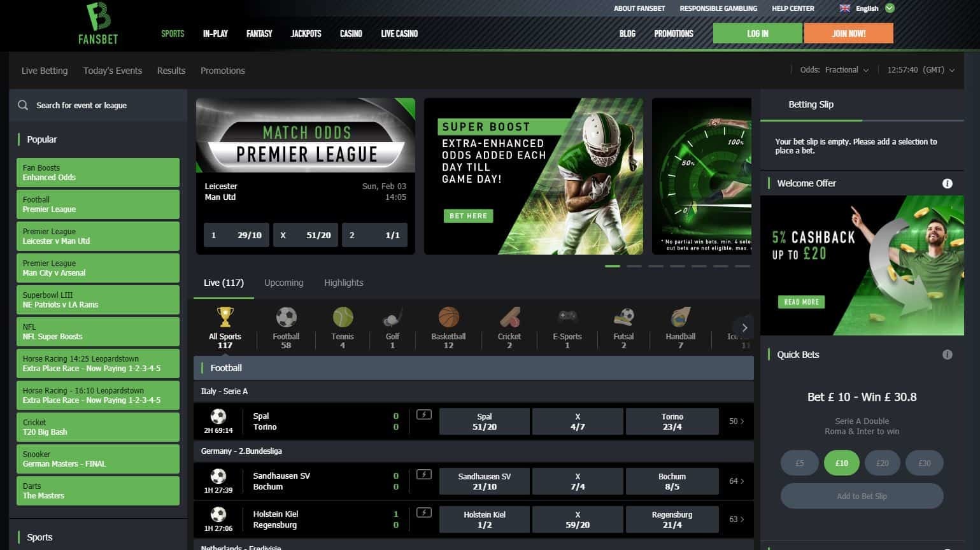980x550 pixels.
Task: Open Snooker German Masters - FINAL
Action: point(98,459)
